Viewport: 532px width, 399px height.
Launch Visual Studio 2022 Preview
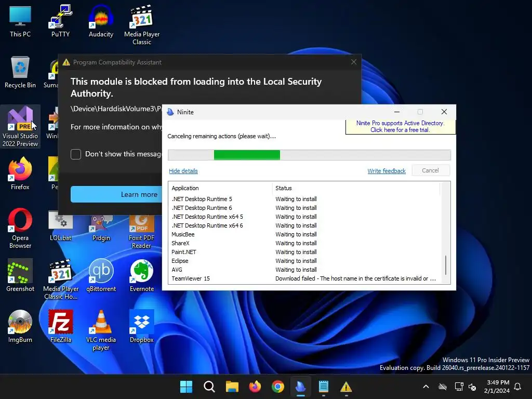(20, 127)
